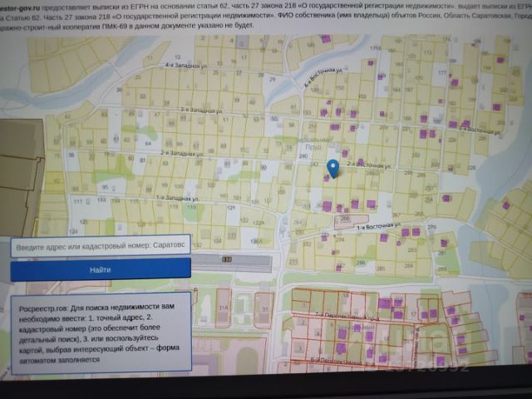Select parcel number 30 on the map
The image size is (532, 399).
click(x=119, y=90)
